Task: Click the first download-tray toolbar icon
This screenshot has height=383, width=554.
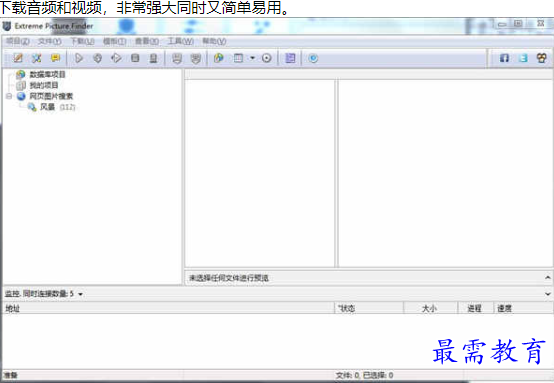Action: coord(177,58)
